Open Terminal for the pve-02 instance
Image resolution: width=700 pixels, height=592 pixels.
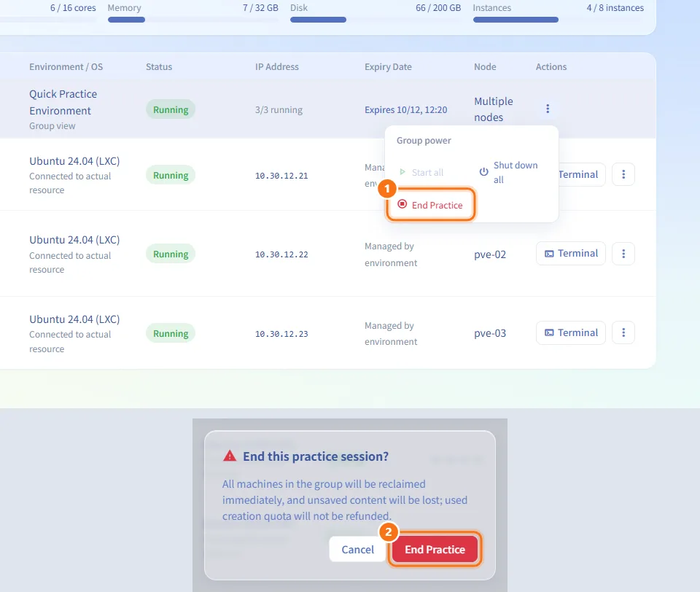tap(570, 254)
